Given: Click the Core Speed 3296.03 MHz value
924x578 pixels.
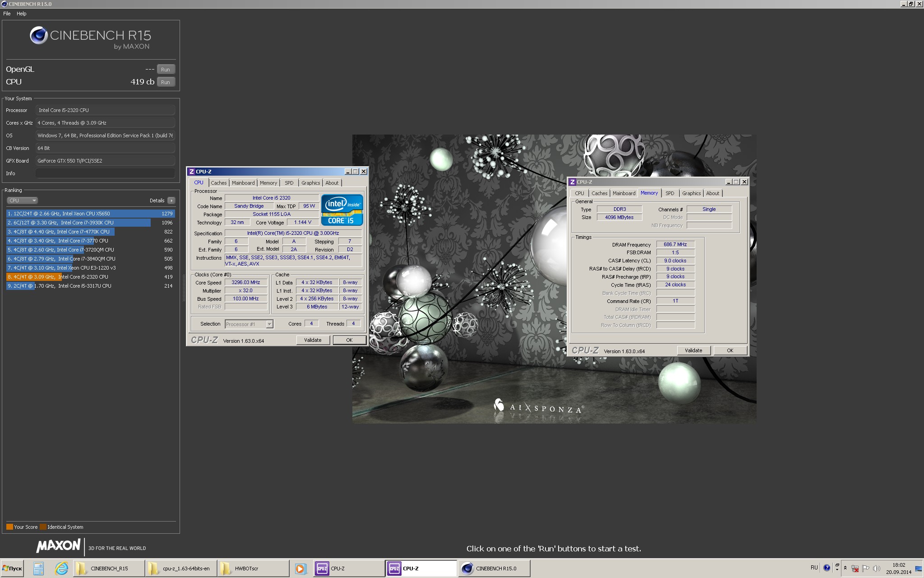Looking at the screenshot, I should (x=246, y=282).
